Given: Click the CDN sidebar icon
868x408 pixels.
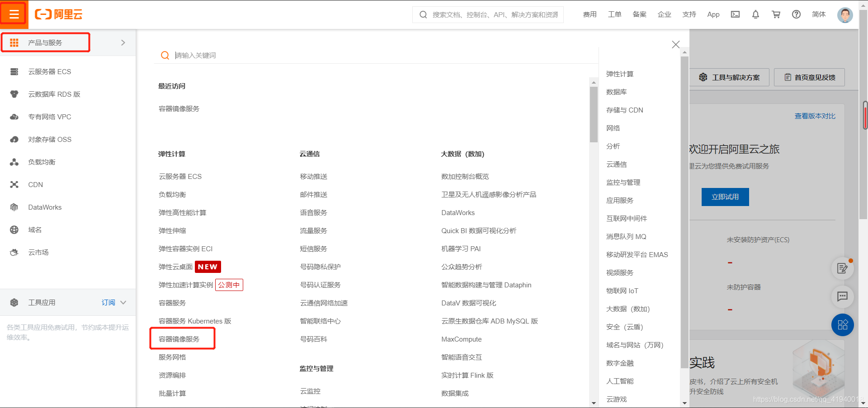Looking at the screenshot, I should (14, 184).
